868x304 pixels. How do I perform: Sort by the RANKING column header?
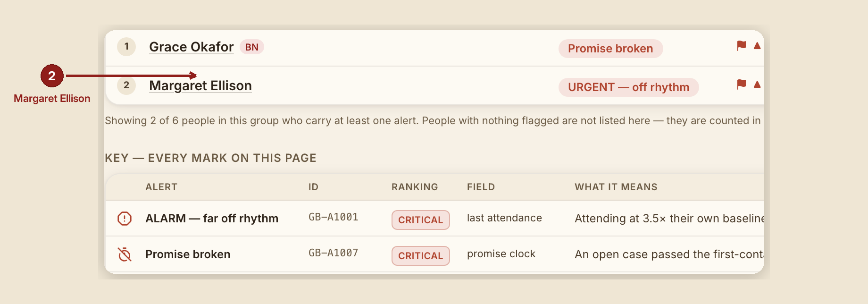click(415, 187)
